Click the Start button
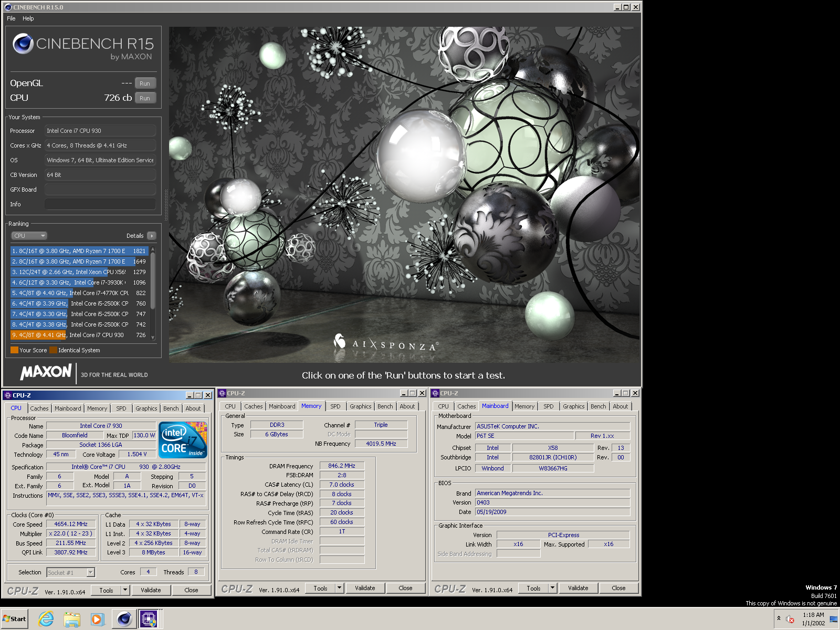This screenshot has width=840, height=630. coord(14,619)
